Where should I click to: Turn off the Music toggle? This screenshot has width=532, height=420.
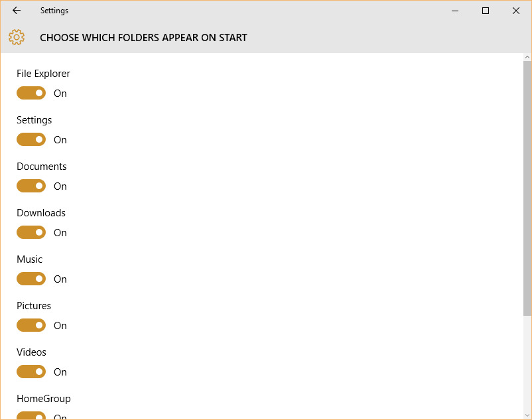pos(31,279)
